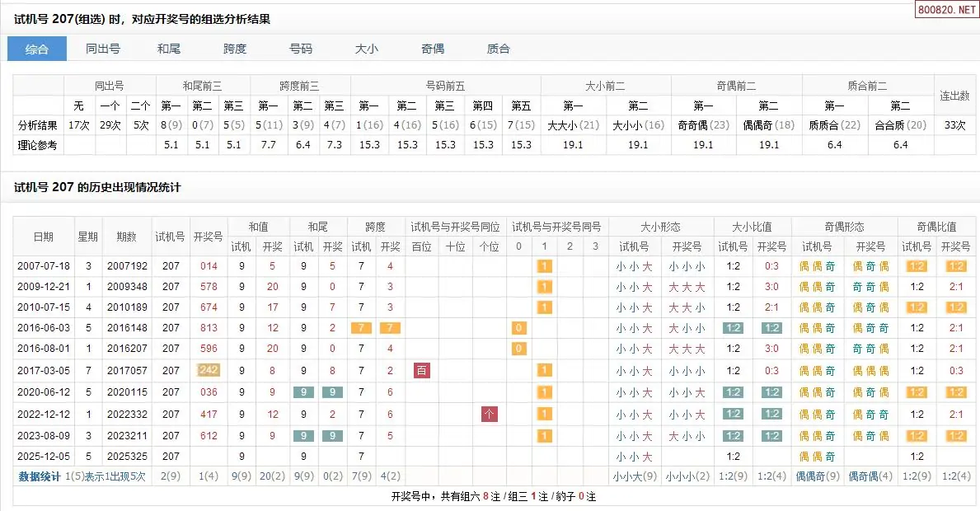
Task: Click the orange 0 badge in 2016-08-01 row
Action: 518,349
